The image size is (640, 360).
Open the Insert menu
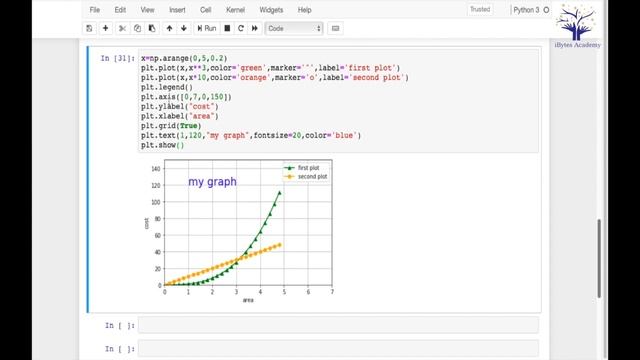coord(177,10)
